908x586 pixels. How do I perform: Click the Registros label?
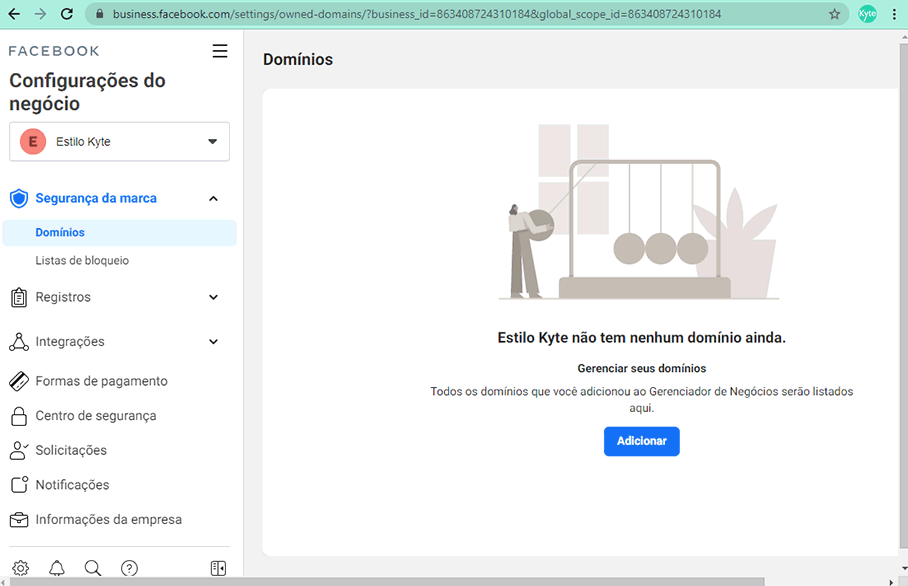(x=63, y=297)
